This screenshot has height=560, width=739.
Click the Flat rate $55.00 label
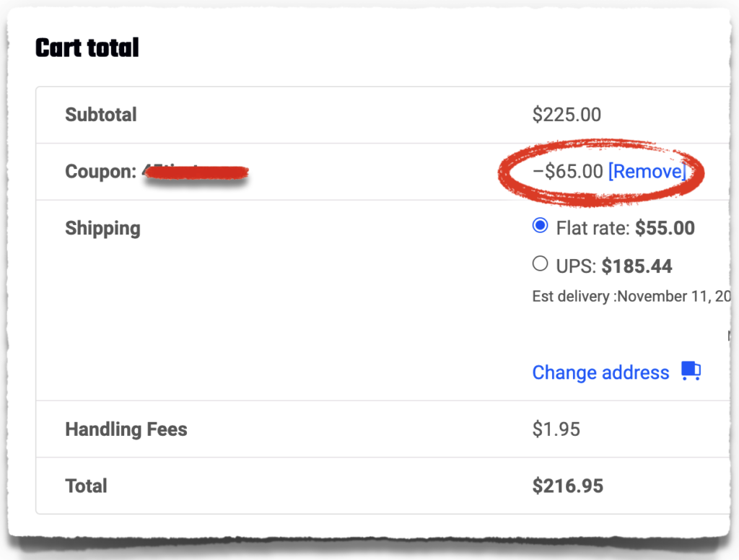coord(626,228)
